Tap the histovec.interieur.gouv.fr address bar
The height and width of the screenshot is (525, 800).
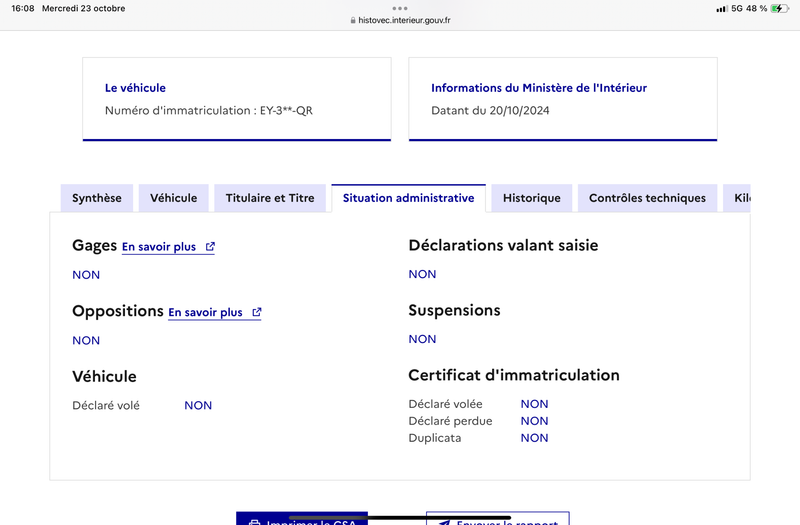point(401,20)
